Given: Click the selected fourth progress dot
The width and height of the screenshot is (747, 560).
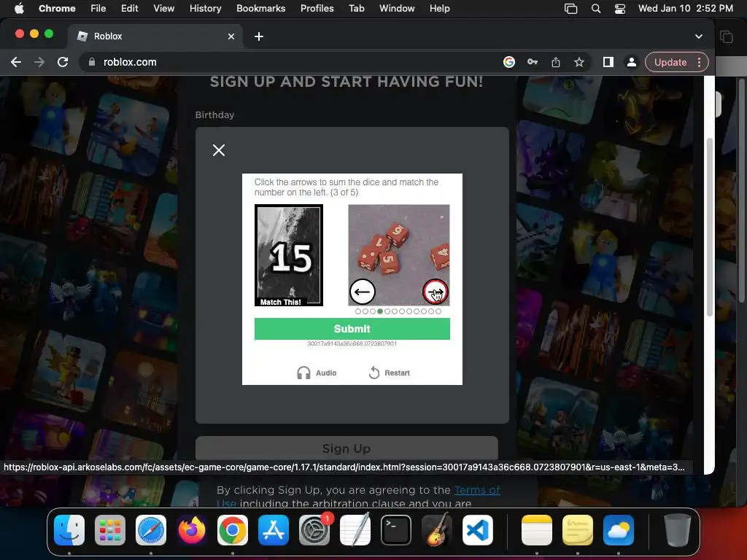Looking at the screenshot, I should (379, 311).
